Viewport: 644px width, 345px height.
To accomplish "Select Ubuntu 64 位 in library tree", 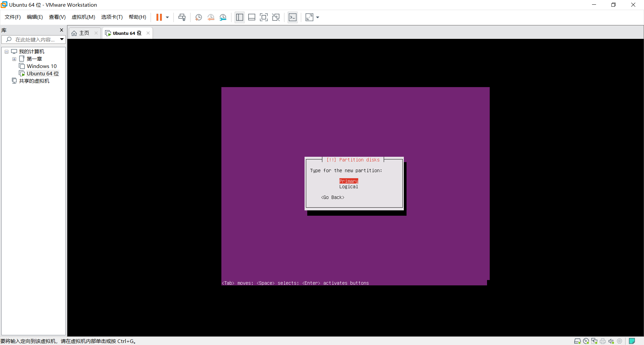I will tap(43, 74).
